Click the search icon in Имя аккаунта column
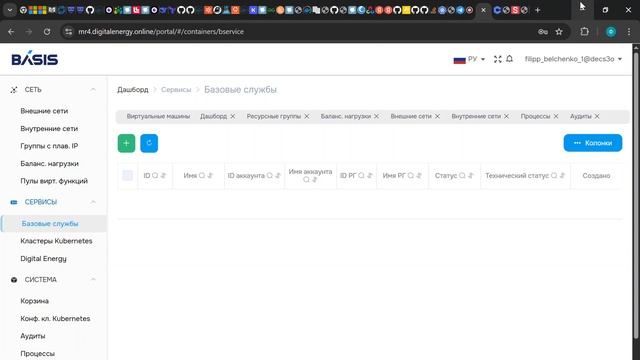The image size is (640, 360). point(306,180)
